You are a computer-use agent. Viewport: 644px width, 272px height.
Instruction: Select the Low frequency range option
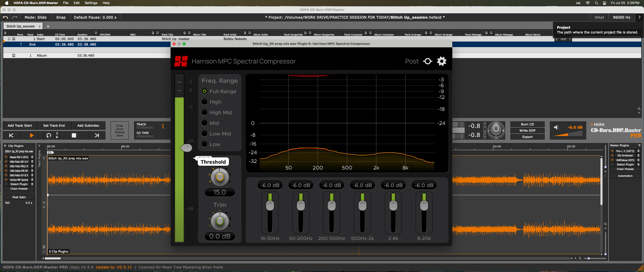pos(205,144)
